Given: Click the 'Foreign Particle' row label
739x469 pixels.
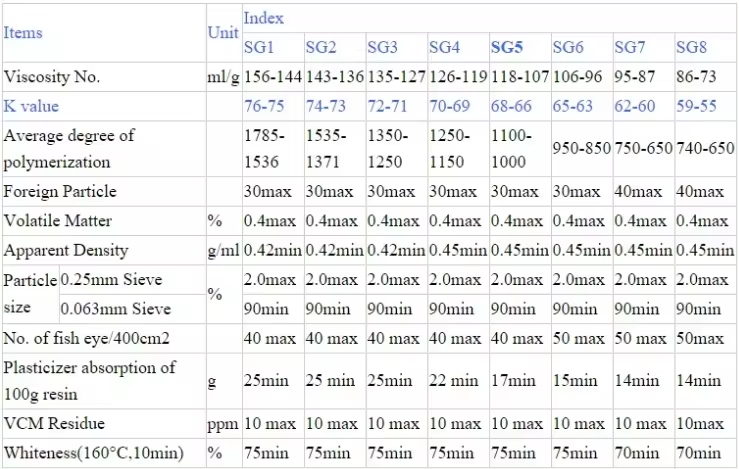Looking at the screenshot, I should tap(60, 191).
